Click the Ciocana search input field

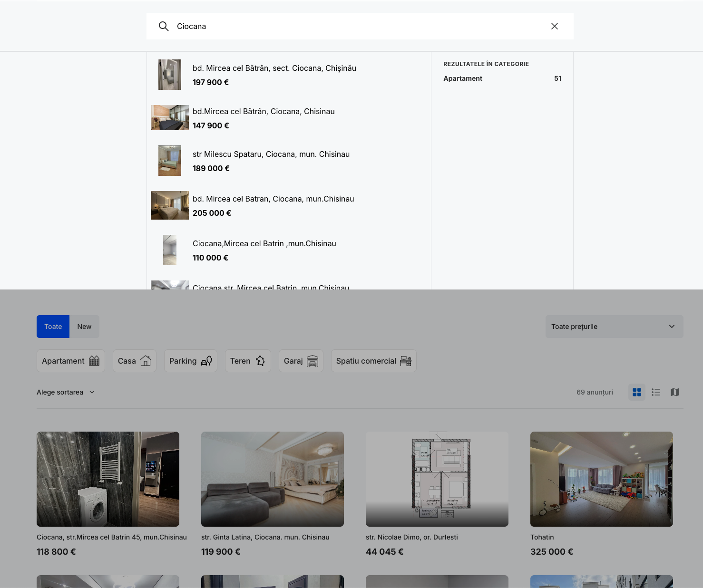[360, 26]
